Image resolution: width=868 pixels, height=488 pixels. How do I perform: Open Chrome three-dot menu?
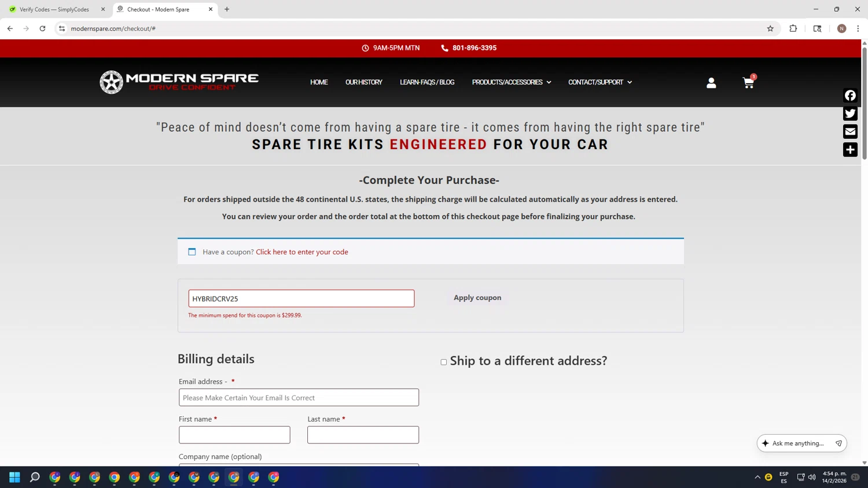pyautogui.click(x=858, y=28)
